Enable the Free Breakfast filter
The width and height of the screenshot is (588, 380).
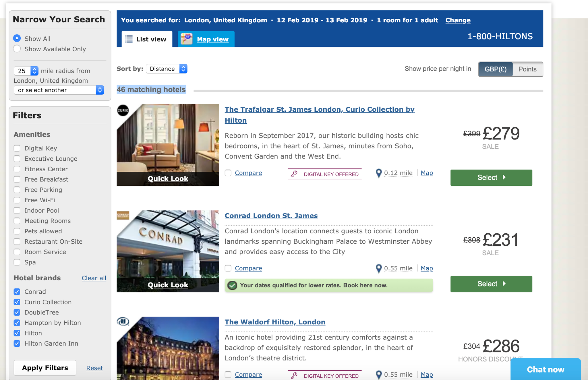pyautogui.click(x=17, y=179)
